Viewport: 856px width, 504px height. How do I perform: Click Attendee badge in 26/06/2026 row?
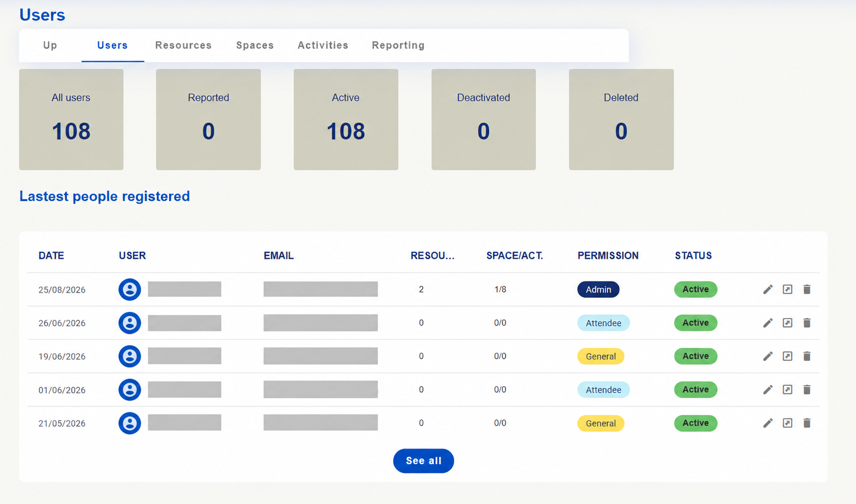tap(603, 323)
